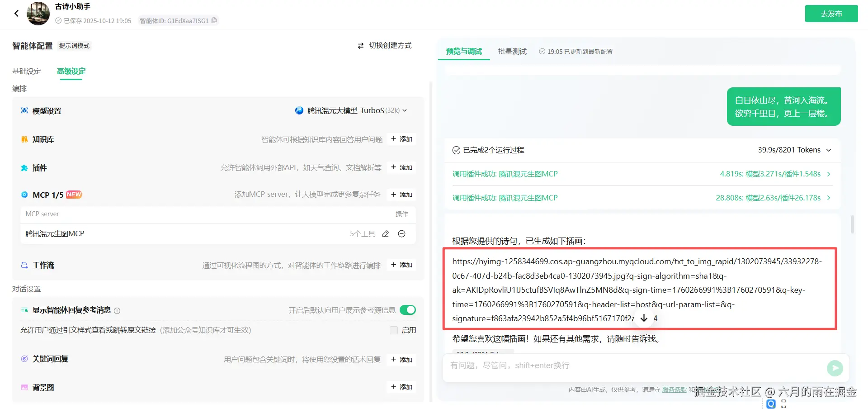This screenshot has height=409, width=868.
Task: Click the 希望您喜欢这幅插画 reply text
Action: coord(557,339)
